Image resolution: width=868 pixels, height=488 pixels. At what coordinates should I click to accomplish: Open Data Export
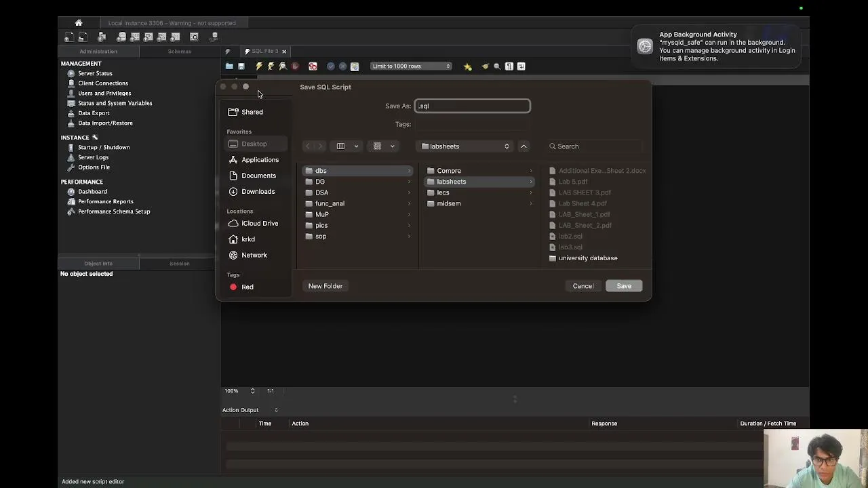[94, 113]
